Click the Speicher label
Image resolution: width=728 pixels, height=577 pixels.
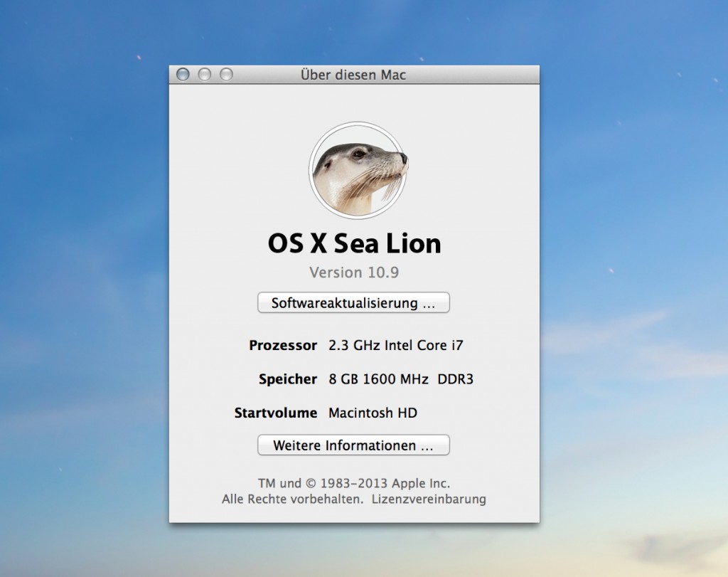point(288,379)
